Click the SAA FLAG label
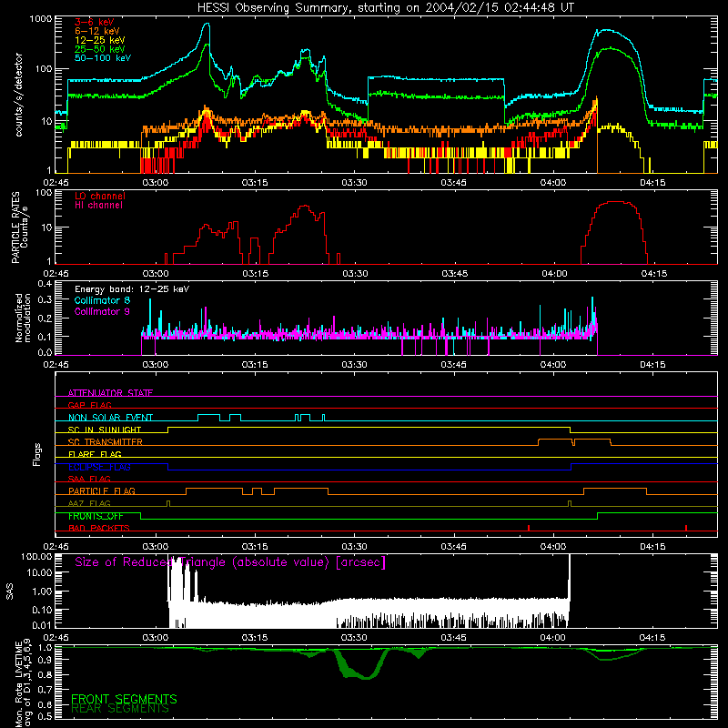Viewport: 728px width, 728px height. [x=89, y=479]
